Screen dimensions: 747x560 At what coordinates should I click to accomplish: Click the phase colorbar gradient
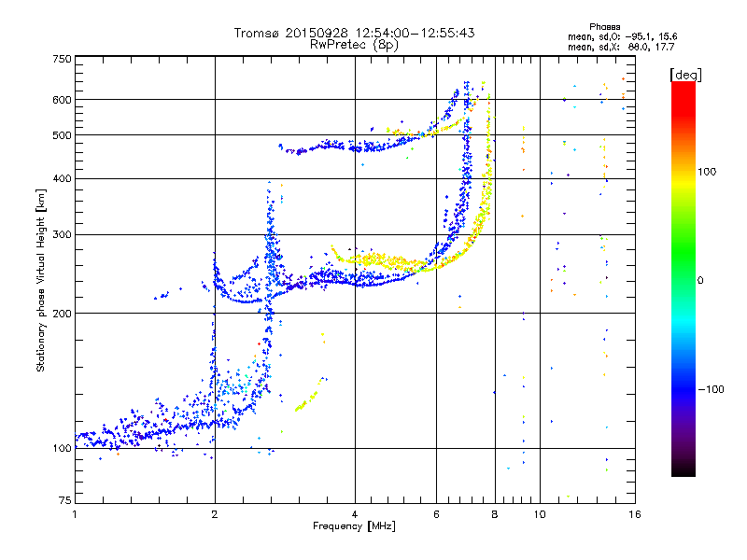coord(684,278)
